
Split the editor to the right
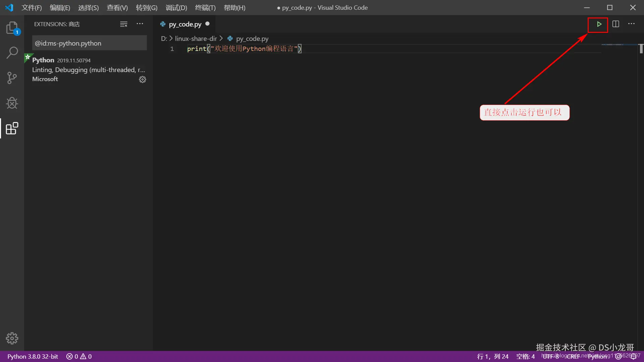tap(616, 24)
